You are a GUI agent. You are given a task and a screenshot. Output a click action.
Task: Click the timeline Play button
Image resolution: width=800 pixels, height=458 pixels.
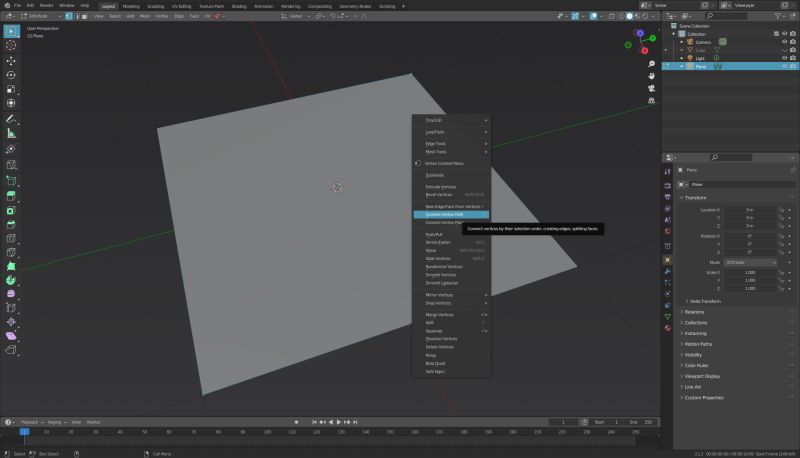(339, 422)
